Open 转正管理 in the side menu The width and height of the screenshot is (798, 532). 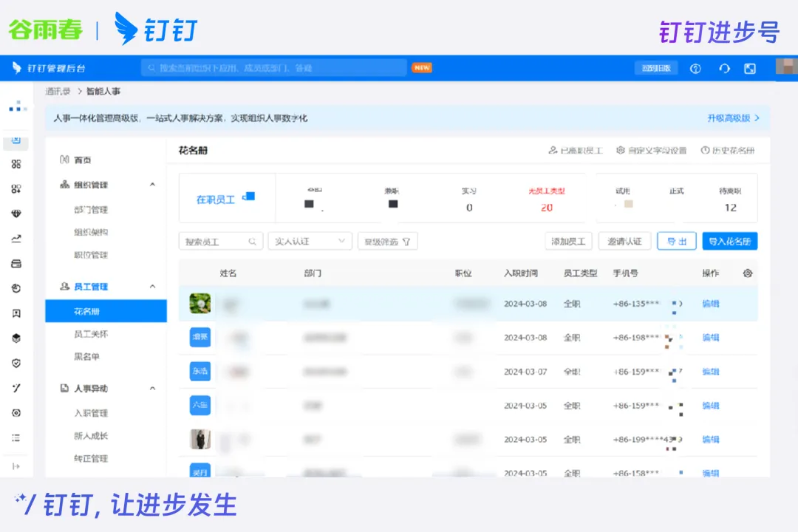(x=91, y=459)
